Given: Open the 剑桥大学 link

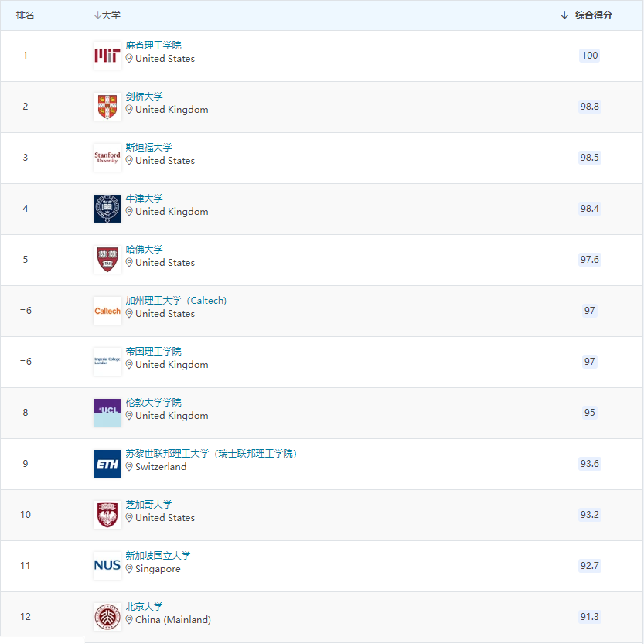Looking at the screenshot, I should (x=144, y=97).
